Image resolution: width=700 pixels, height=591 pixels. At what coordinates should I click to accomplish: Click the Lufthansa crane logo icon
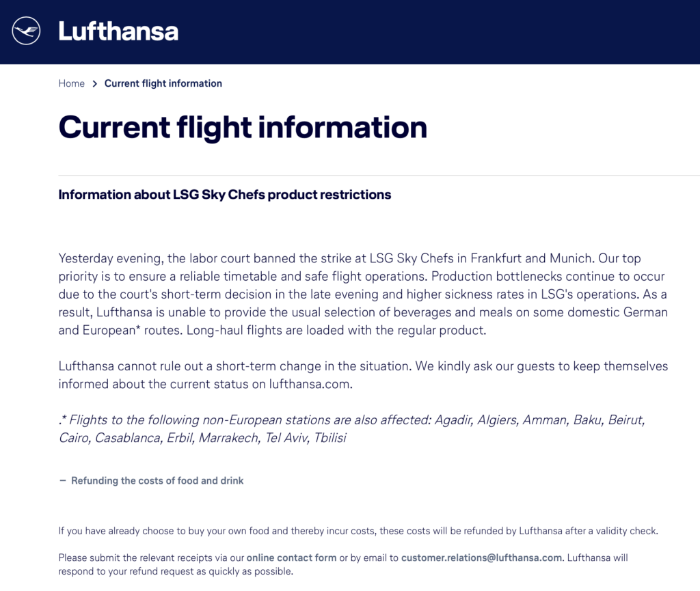(26, 31)
